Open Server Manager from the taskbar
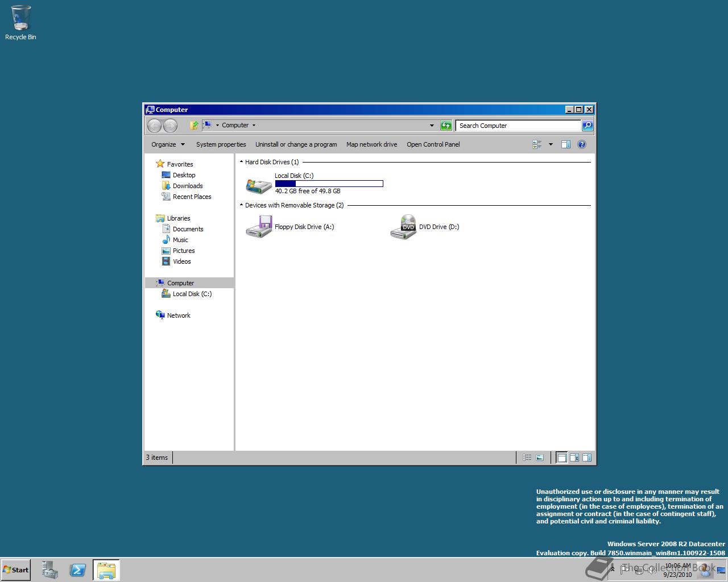728x582 pixels. point(50,570)
